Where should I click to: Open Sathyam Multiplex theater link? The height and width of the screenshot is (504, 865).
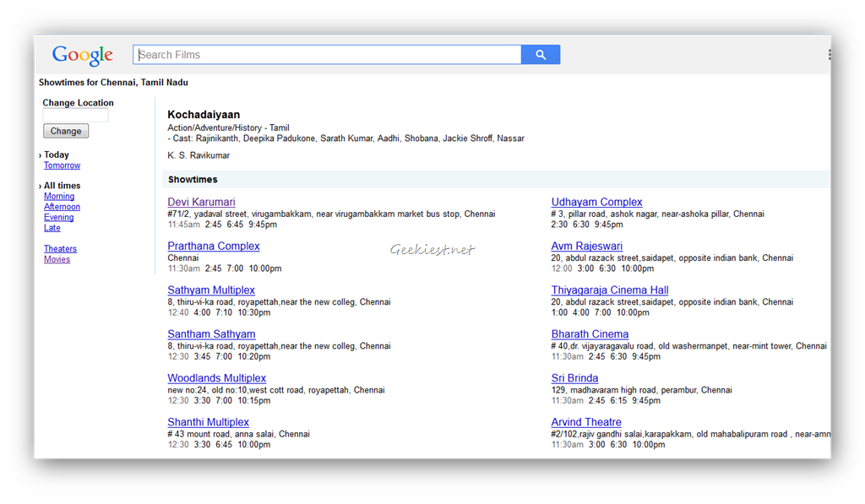pyautogui.click(x=211, y=290)
